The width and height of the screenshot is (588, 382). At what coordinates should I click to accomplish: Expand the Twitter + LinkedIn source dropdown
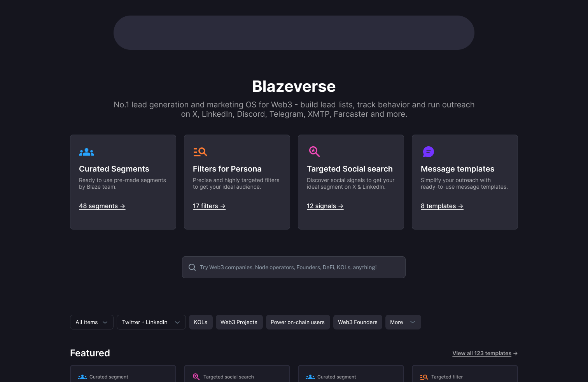tap(151, 322)
